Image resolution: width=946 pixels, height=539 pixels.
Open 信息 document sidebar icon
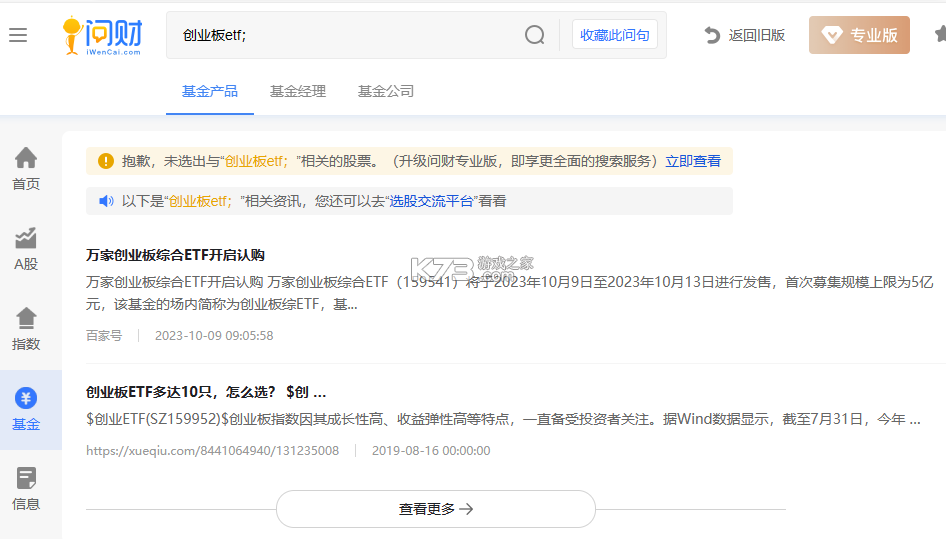coord(26,478)
